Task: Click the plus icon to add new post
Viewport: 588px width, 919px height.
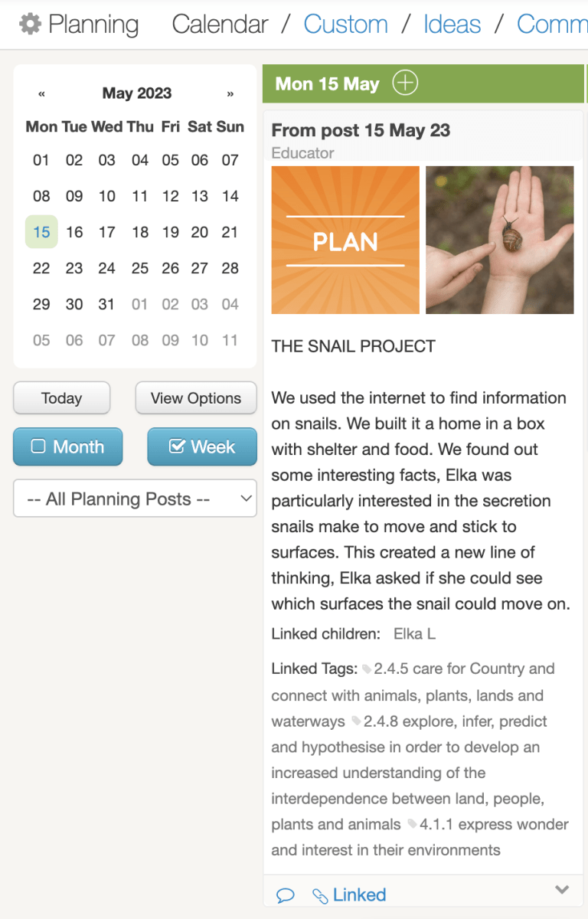Action: (x=406, y=83)
